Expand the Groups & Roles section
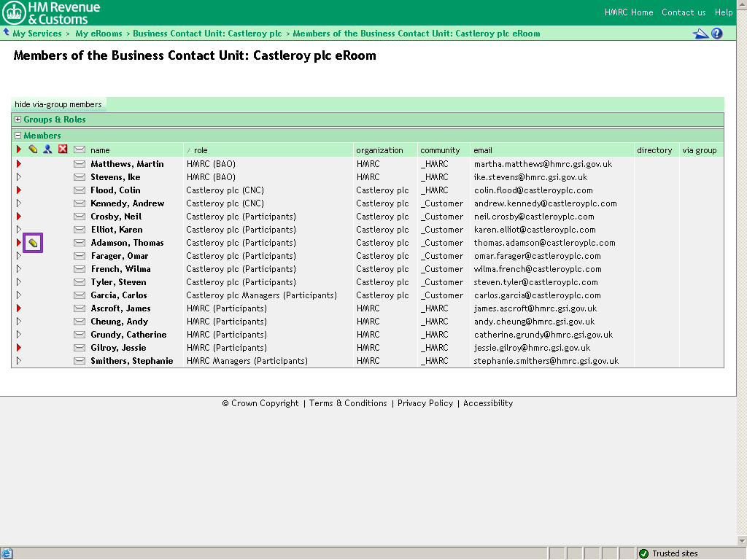The width and height of the screenshot is (747, 560). click(18, 120)
